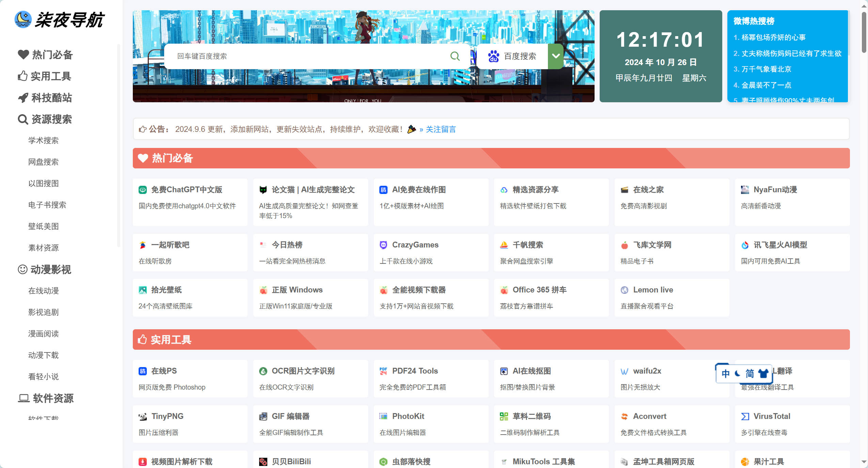
Task: Open the 学术搜索 menu item
Action: [44, 140]
